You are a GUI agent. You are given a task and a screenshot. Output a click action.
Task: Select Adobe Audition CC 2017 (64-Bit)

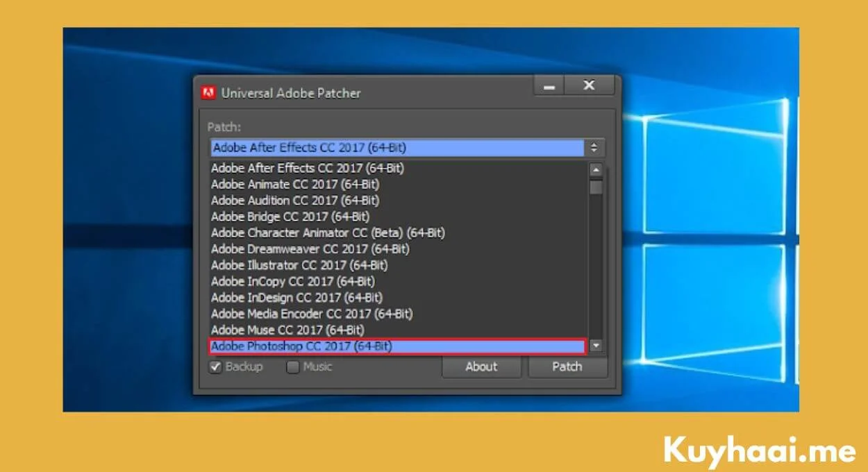point(399,201)
